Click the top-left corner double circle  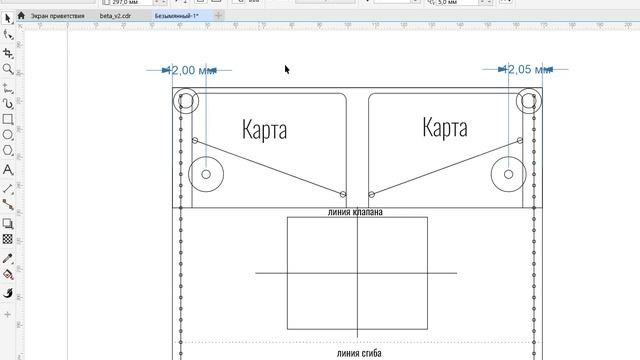point(186,101)
